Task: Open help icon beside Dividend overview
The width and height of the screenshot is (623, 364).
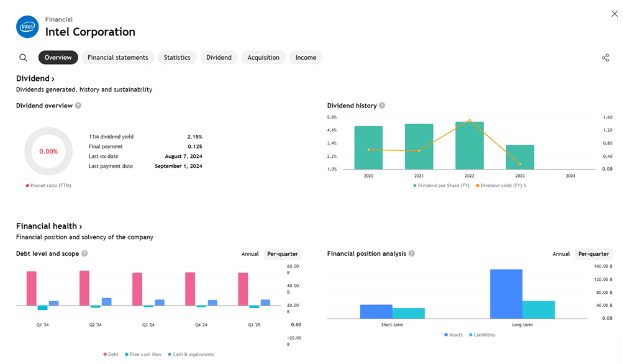Action: click(78, 106)
